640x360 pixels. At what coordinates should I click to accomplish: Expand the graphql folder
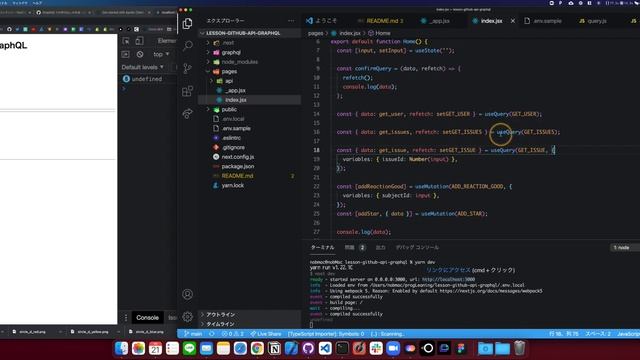(208, 52)
